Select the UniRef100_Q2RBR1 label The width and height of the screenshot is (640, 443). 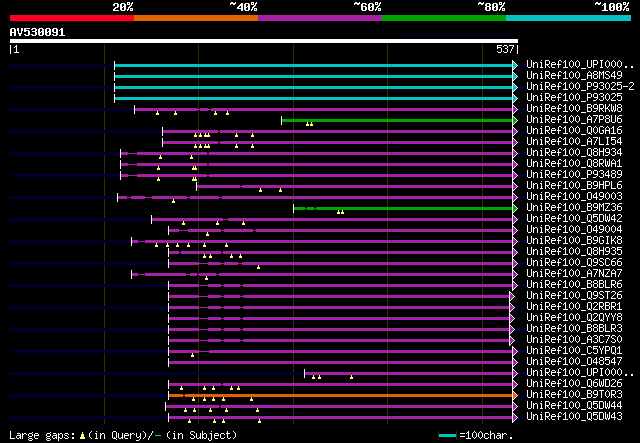[x=574, y=307]
